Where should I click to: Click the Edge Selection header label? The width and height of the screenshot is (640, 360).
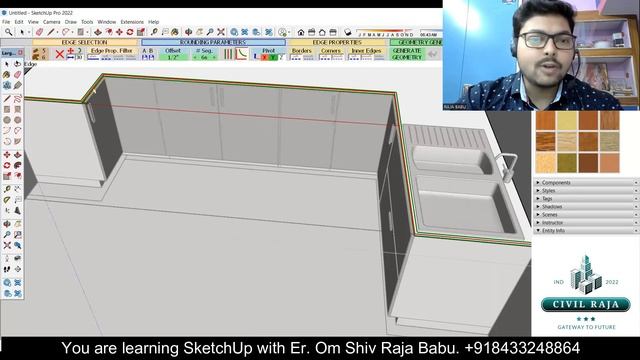pyautogui.click(x=85, y=42)
